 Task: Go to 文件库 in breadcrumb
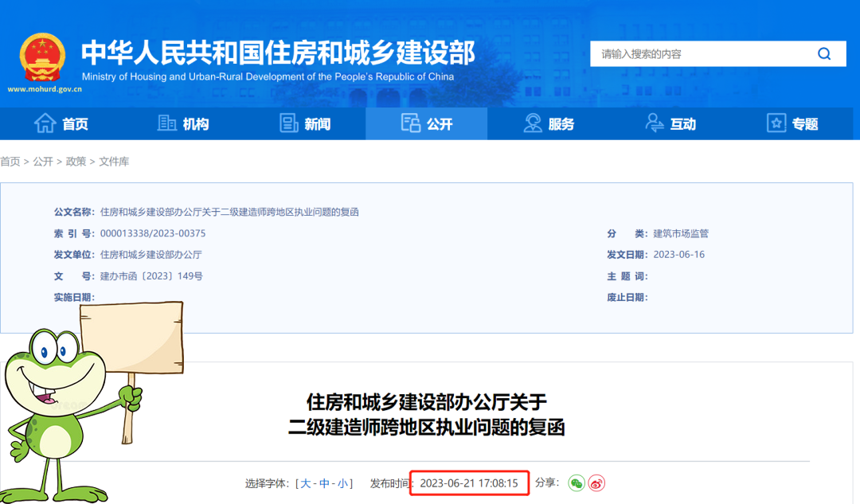[x=114, y=162]
